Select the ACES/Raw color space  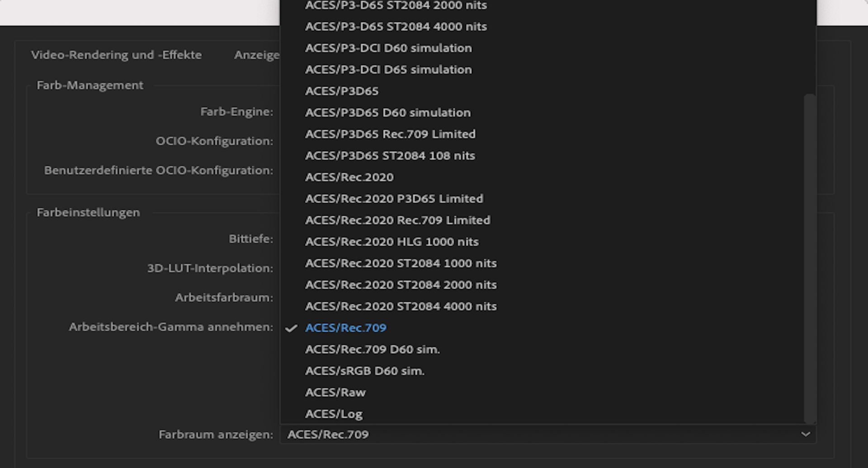click(336, 392)
